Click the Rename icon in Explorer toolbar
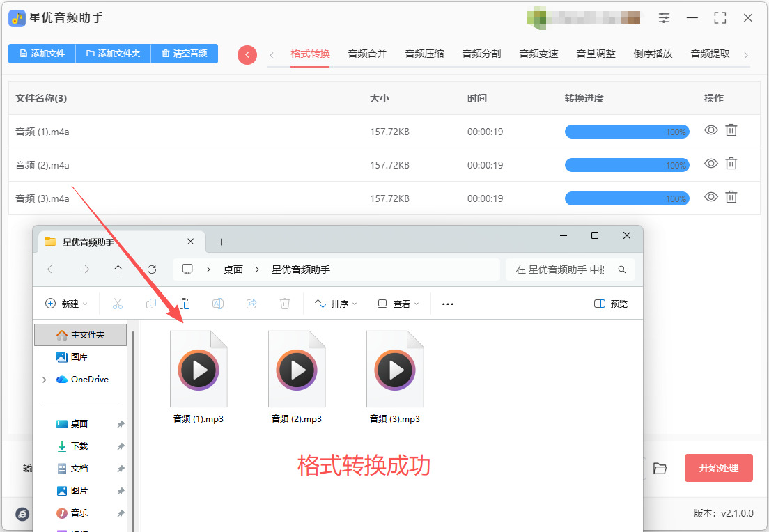769x532 pixels. coord(218,304)
